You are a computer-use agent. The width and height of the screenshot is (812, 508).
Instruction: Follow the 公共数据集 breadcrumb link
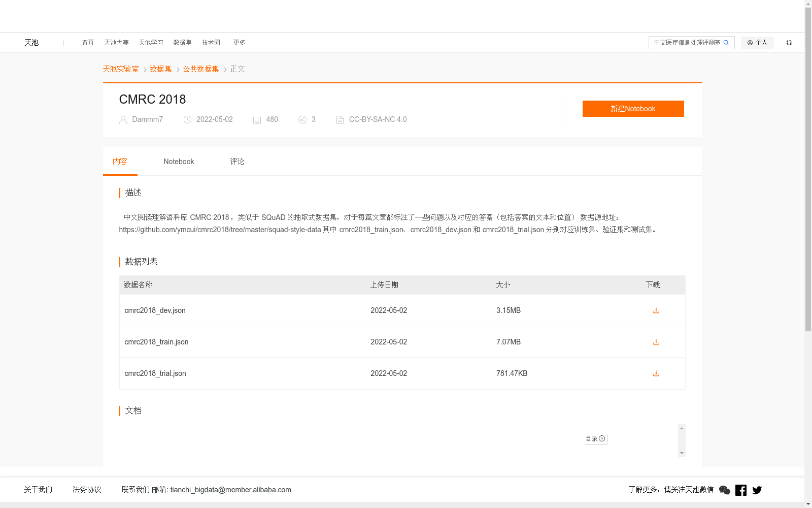coord(201,69)
